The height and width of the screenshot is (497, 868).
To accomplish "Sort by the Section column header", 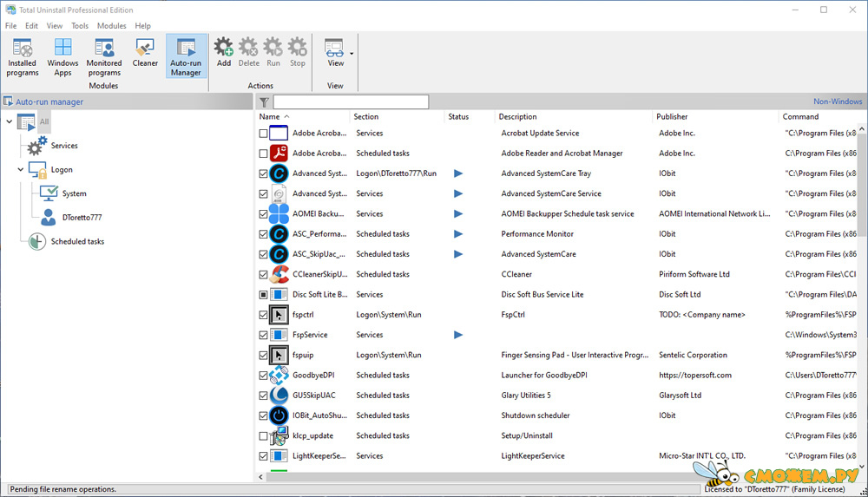I will pyautogui.click(x=366, y=117).
